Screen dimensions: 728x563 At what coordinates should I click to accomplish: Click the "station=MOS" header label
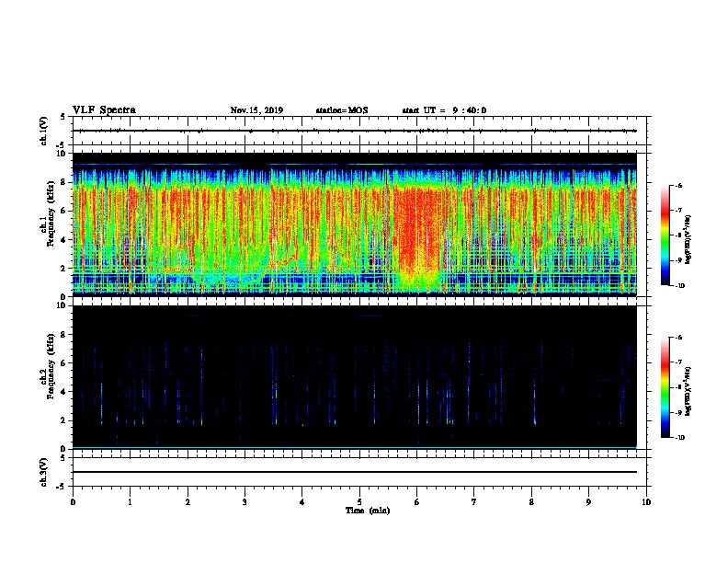(x=342, y=110)
